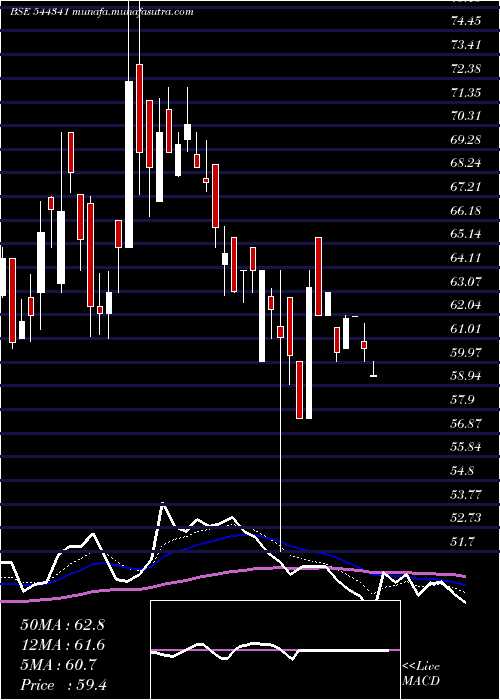This screenshot has width=500, height=700.
Task: Click the 'BSE 544341 munafa.munafasutra.com' header text
Action: coord(102,12)
